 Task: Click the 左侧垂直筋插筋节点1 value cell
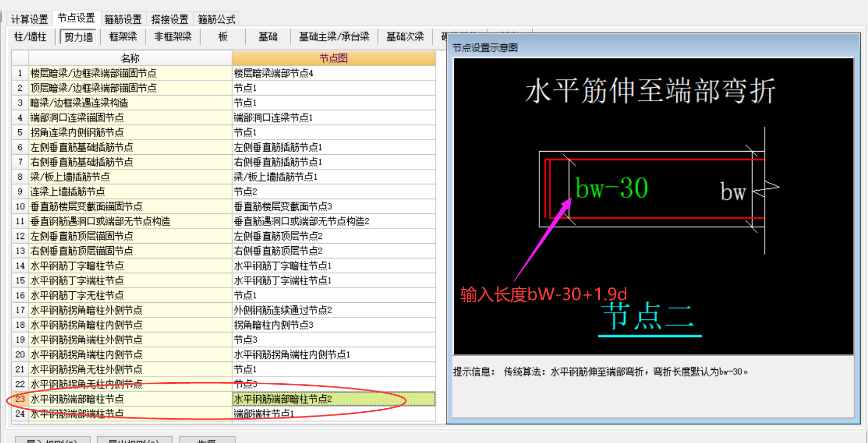click(334, 147)
